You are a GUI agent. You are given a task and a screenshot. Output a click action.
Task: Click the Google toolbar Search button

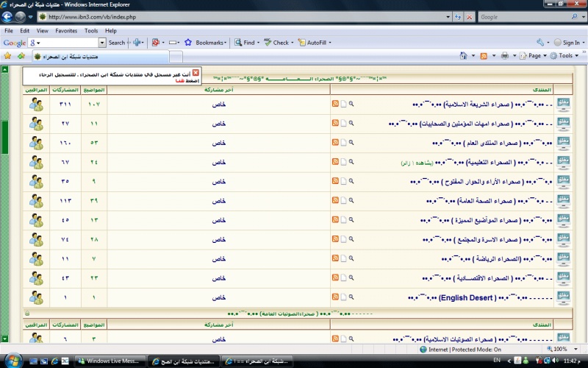click(116, 43)
